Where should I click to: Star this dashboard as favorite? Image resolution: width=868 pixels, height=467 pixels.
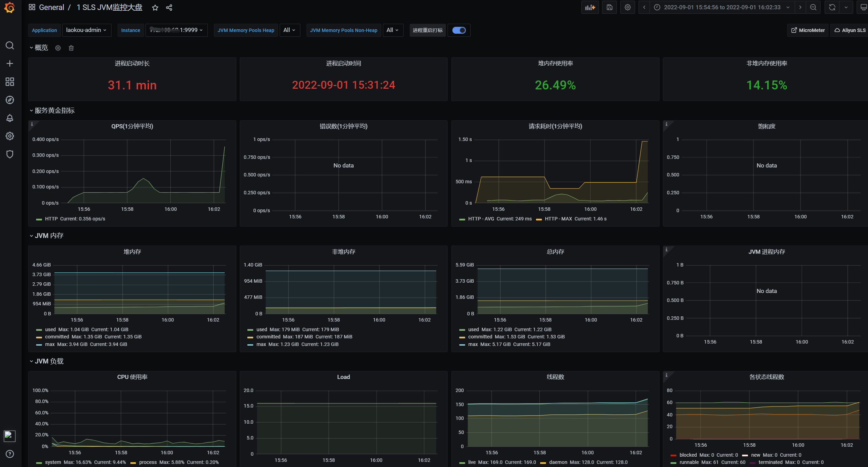(155, 8)
